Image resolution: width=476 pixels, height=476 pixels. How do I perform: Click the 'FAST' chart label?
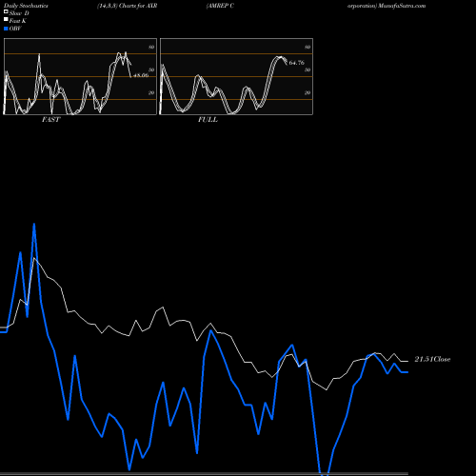[x=50, y=120]
